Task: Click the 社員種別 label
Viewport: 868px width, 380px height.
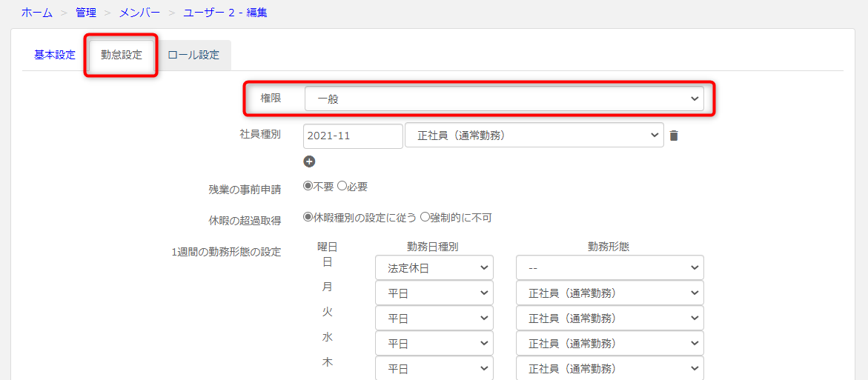Action: click(x=259, y=134)
